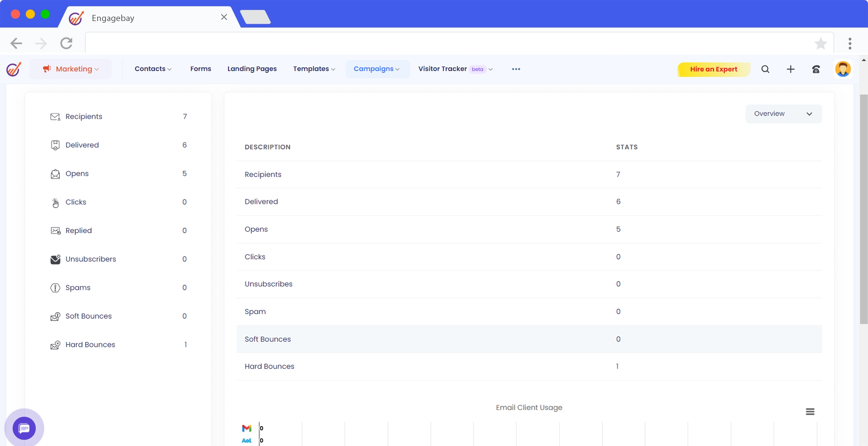The width and height of the screenshot is (868, 446).
Task: Click the Spam row in stats table
Action: pos(529,312)
